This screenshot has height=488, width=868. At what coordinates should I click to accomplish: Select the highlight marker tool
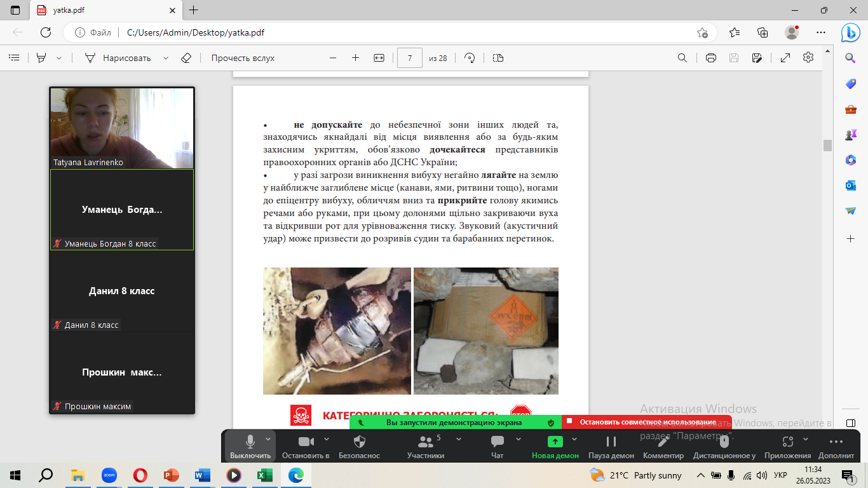pos(41,58)
